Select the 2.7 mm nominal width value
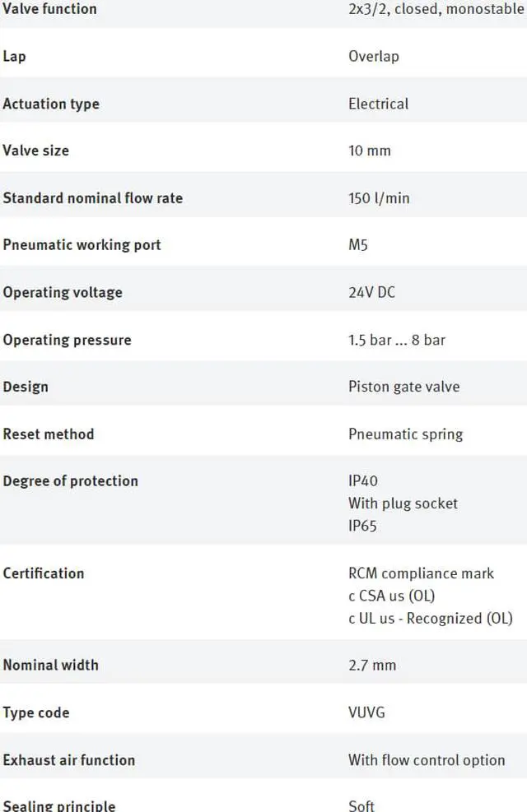Viewport: 527px width, 812px height. [x=372, y=665]
